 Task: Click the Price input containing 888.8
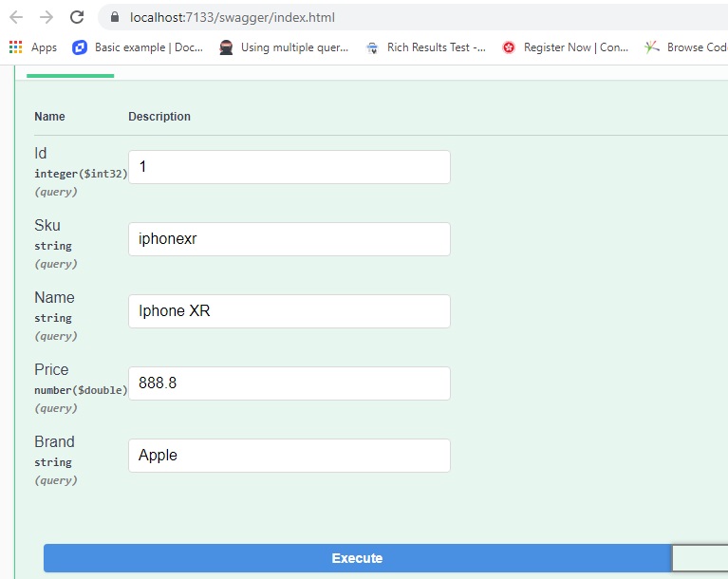coord(289,383)
